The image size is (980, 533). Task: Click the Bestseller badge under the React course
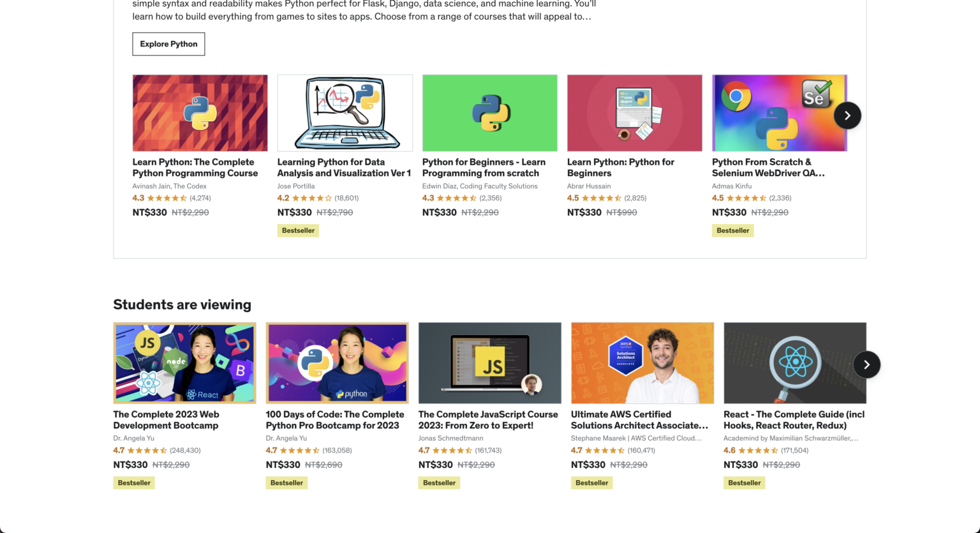point(744,483)
